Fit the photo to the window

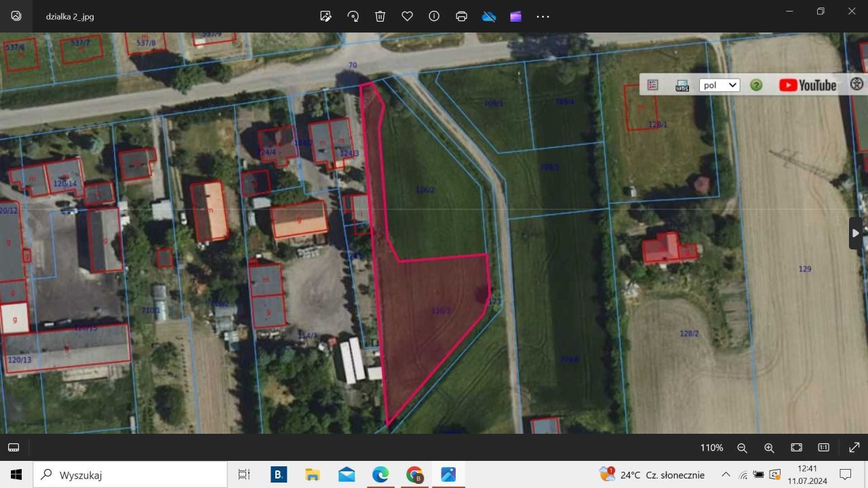point(796,447)
